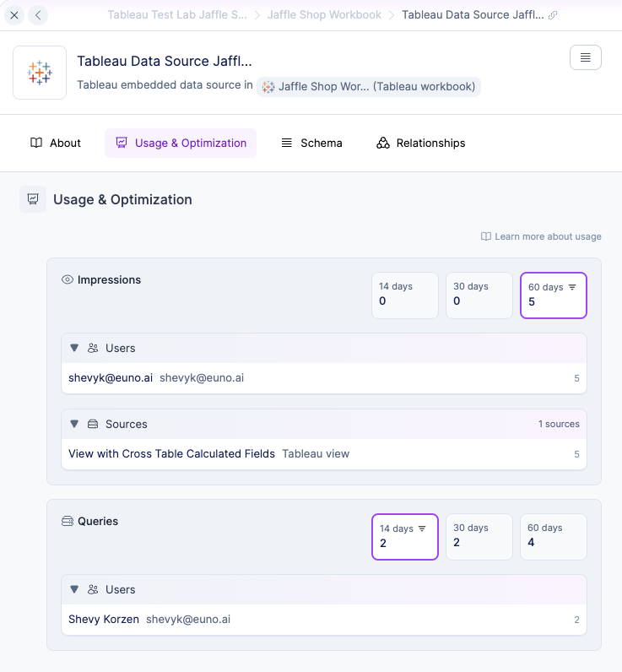
Task: Switch to the Schema tab
Action: click(x=311, y=143)
